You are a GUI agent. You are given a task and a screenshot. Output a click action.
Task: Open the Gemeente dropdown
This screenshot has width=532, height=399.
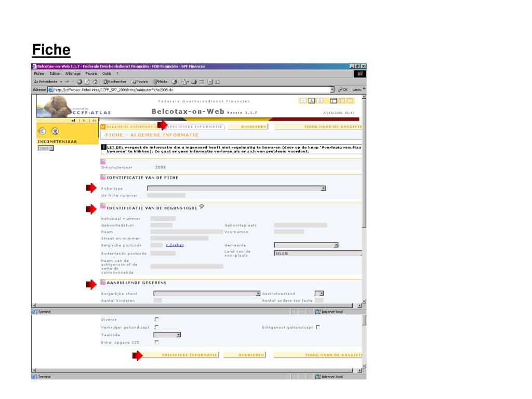click(306, 245)
